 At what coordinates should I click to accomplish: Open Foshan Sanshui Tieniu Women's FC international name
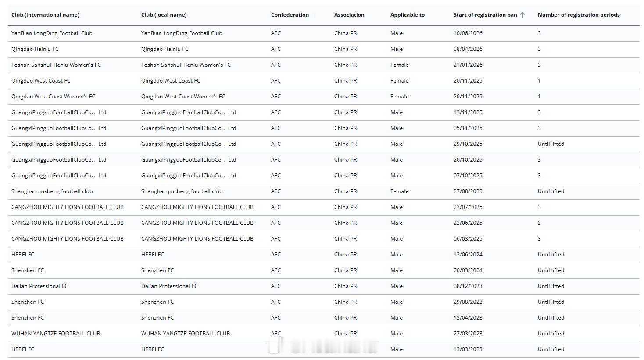pyautogui.click(x=56, y=65)
